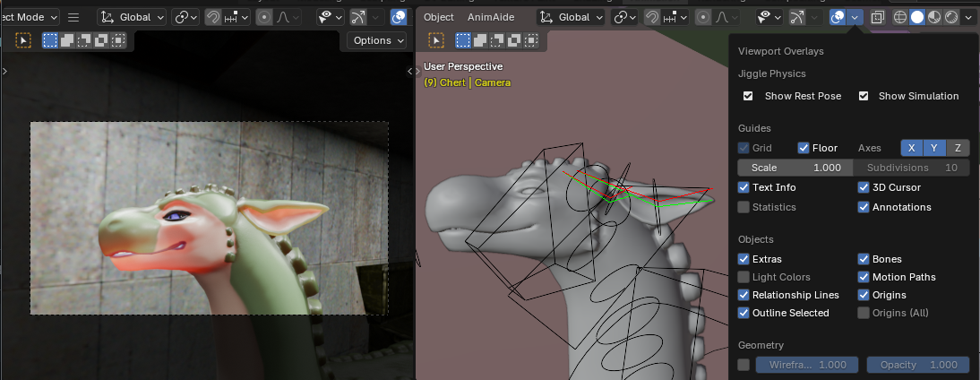Toggle the Relationship Lines checkbox

[x=744, y=295]
